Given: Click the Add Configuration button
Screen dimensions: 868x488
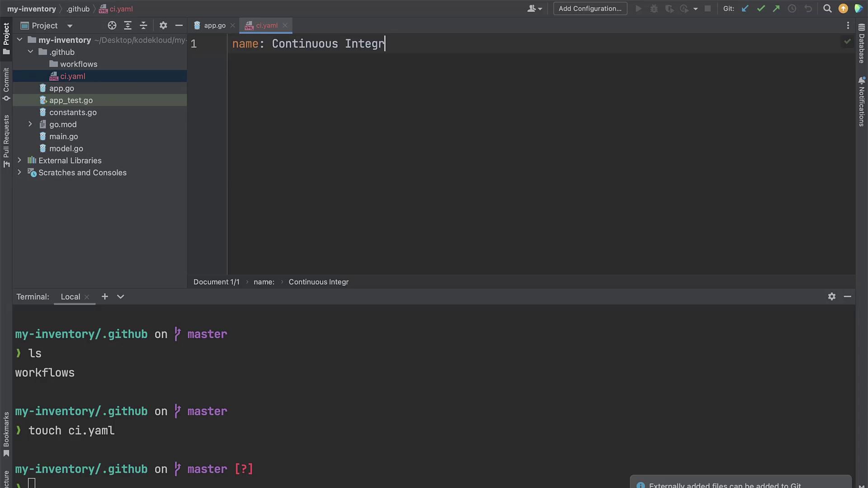Looking at the screenshot, I should click(x=590, y=9).
